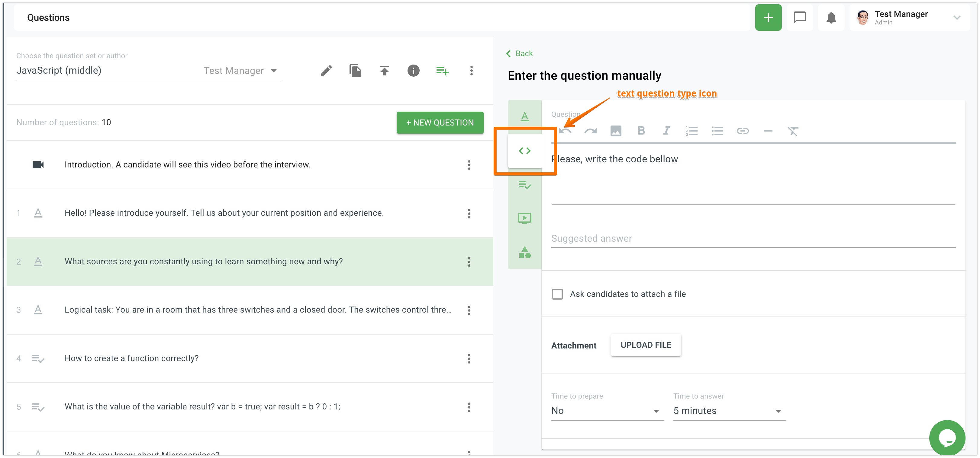Click the edit pencil icon for question set
The width and height of the screenshot is (980, 458).
coord(326,71)
